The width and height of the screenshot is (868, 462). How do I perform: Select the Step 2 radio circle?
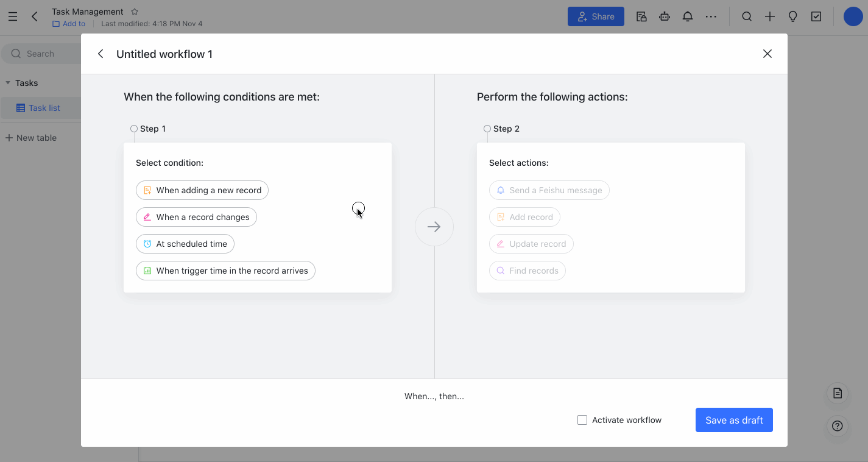[487, 129]
